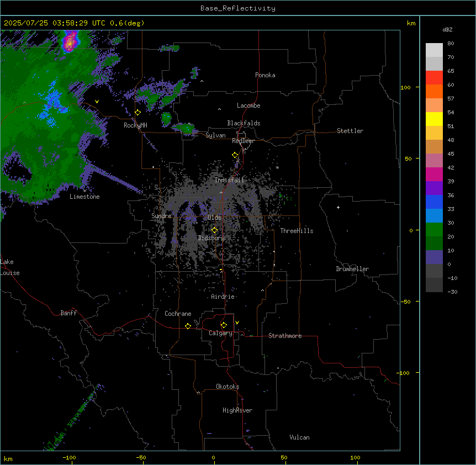Click the asterisk marker above Limestone label
Viewport: 476px width, 465px height.
[84, 191]
